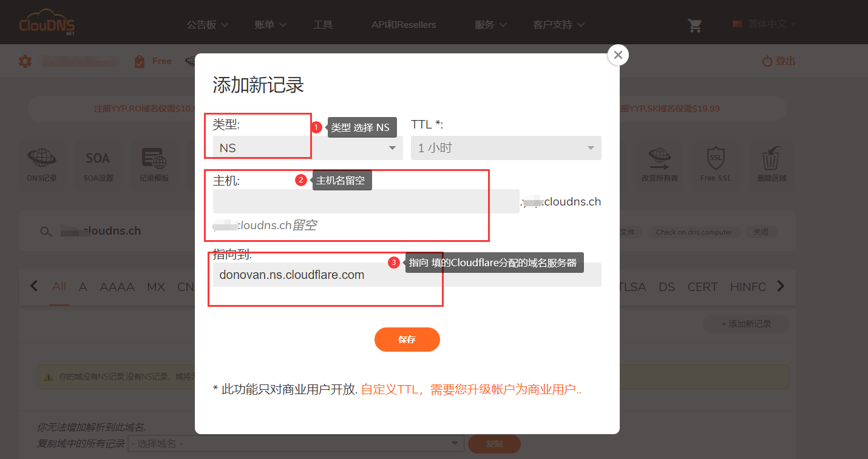
Task: Open the SOA设置 tile
Action: pos(98,164)
